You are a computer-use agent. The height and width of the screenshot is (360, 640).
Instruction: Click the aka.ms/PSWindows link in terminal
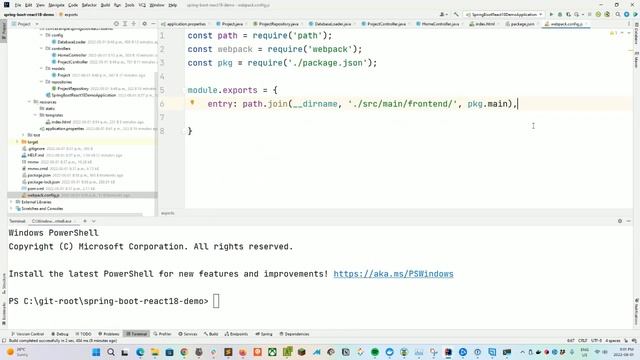click(393, 274)
